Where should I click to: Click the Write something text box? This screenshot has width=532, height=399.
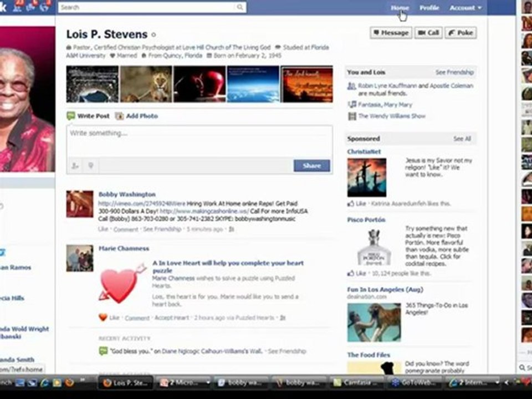[x=199, y=141]
